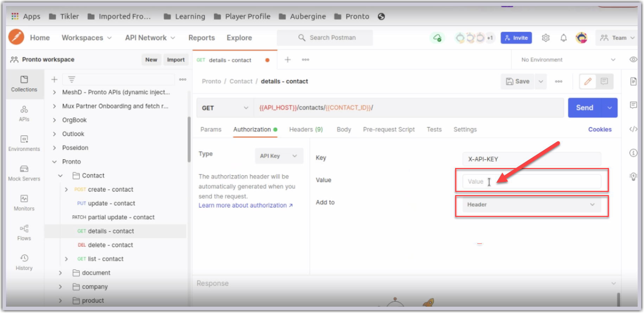Open the lightbulb icon in right sidebar
The image size is (644, 313).
pos(633,176)
